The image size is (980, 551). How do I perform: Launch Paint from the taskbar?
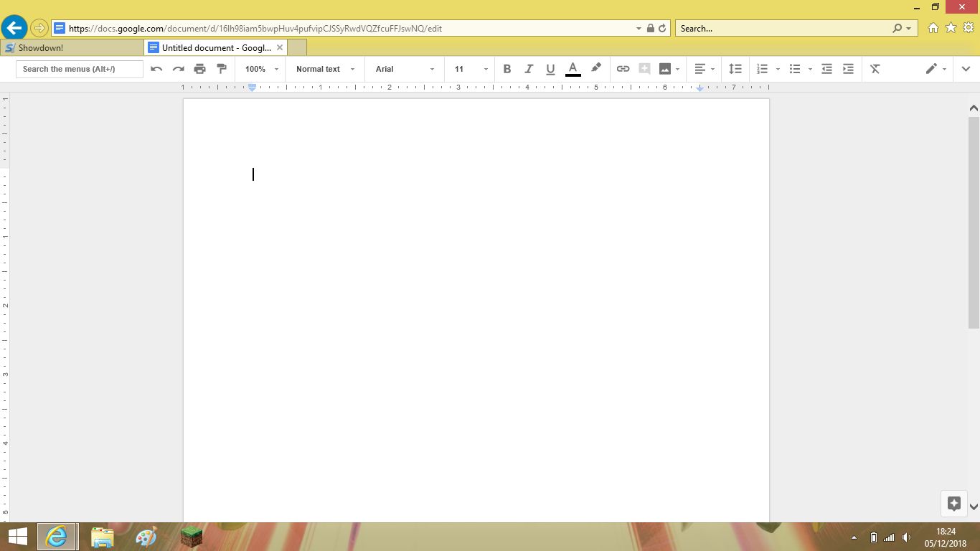(146, 537)
